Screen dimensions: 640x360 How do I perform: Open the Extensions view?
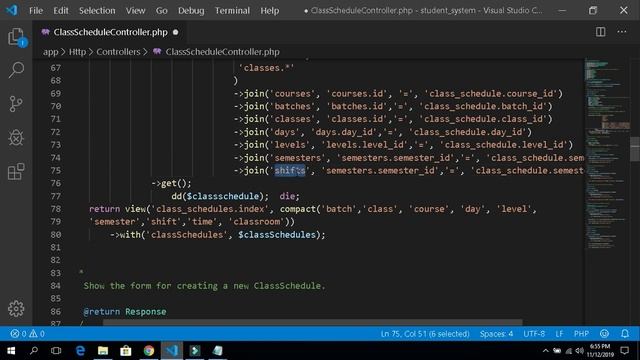16,171
